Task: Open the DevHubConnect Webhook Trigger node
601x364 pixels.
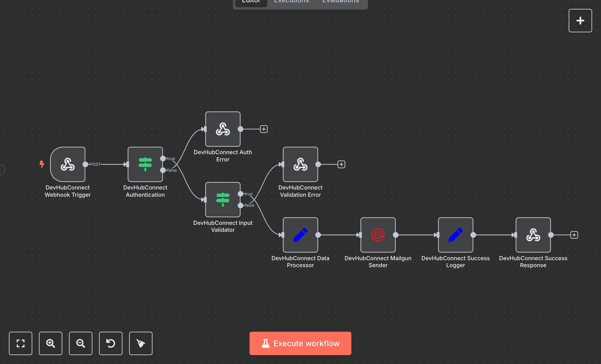Action: [x=68, y=164]
